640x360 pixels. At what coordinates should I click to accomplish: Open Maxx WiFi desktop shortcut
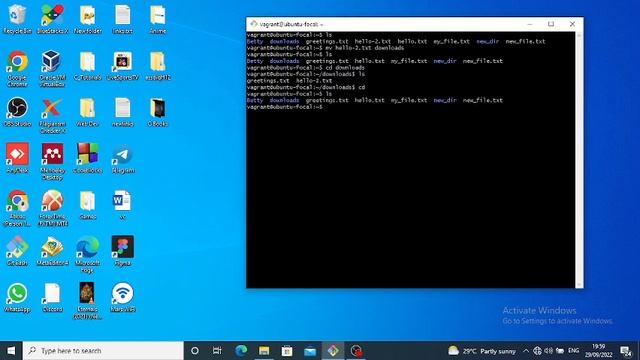(x=123, y=297)
